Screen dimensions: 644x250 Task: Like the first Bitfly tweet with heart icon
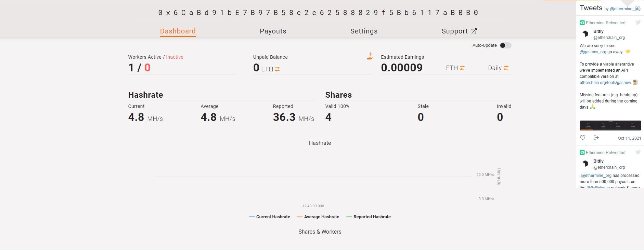tap(583, 138)
